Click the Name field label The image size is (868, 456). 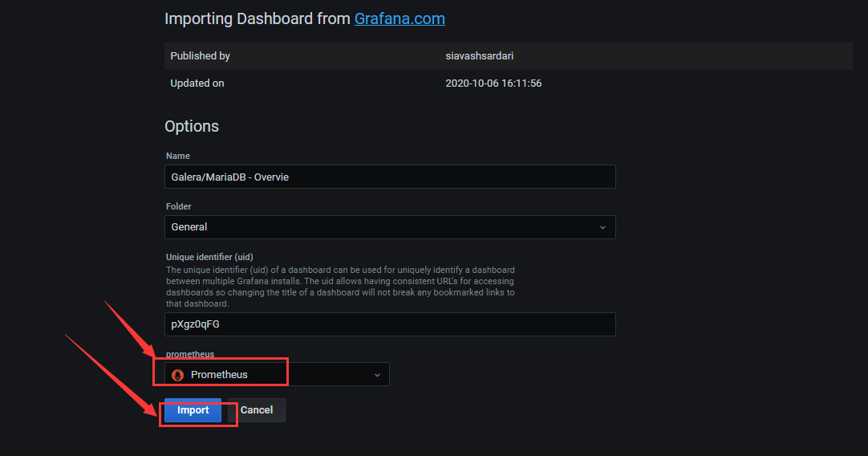tap(178, 157)
